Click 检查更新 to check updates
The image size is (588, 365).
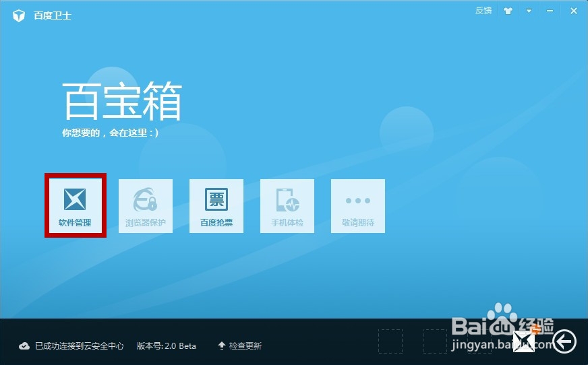pos(240,345)
